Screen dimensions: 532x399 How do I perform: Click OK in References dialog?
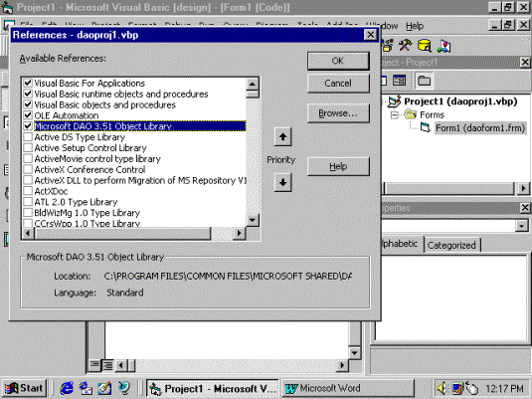[x=338, y=61]
